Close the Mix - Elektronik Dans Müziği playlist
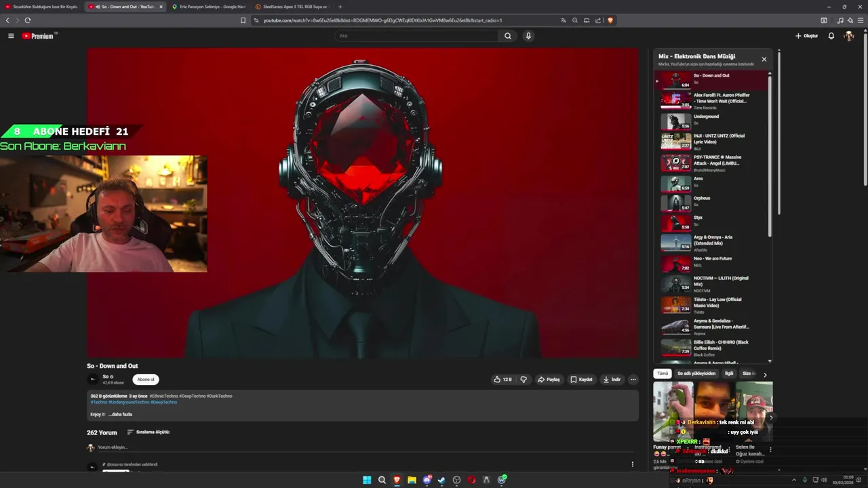The image size is (868, 488). point(764,59)
